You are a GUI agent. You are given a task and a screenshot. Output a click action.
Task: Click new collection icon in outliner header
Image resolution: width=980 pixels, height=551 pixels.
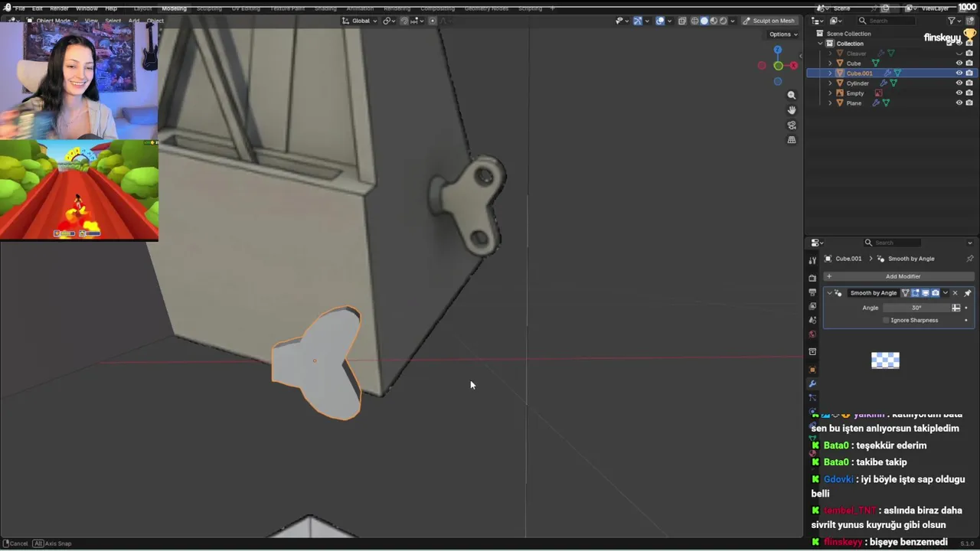pos(969,21)
